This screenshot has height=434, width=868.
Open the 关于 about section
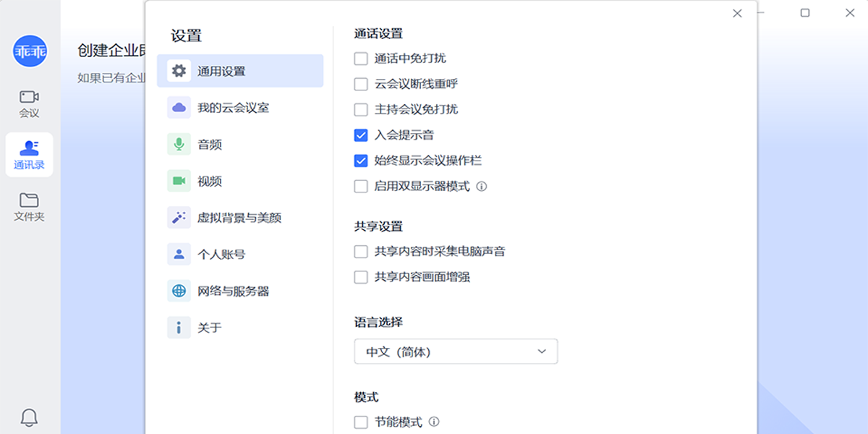pyautogui.click(x=240, y=328)
